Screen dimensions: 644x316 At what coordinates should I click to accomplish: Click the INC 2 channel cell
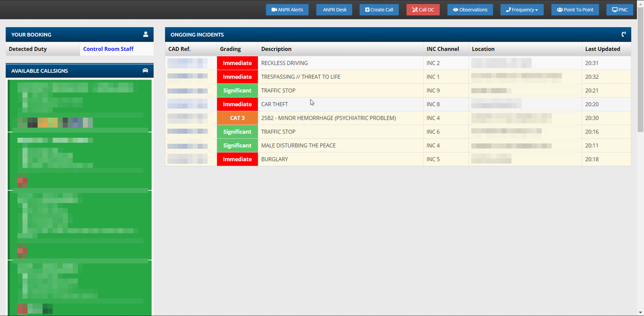tap(446, 63)
